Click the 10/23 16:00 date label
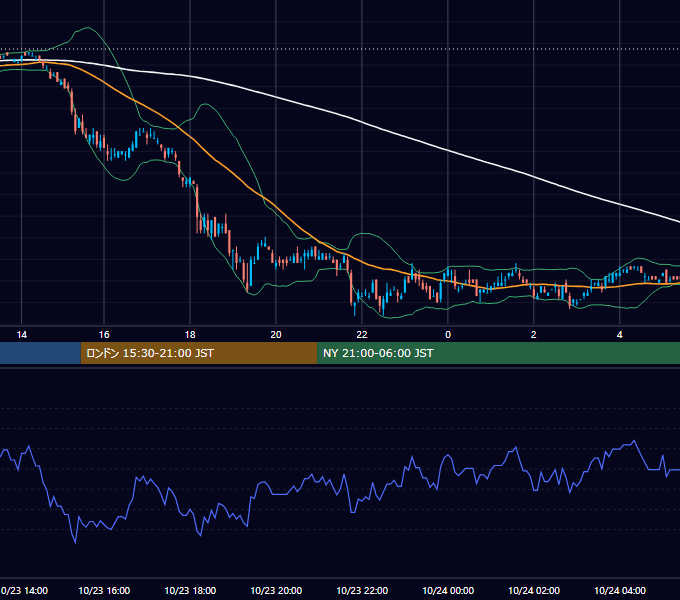 pos(104,590)
